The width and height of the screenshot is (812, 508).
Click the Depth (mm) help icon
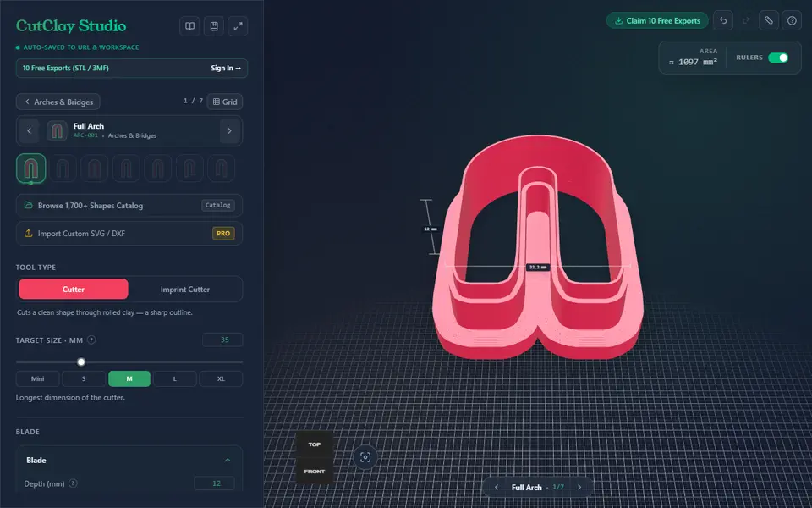[73, 483]
